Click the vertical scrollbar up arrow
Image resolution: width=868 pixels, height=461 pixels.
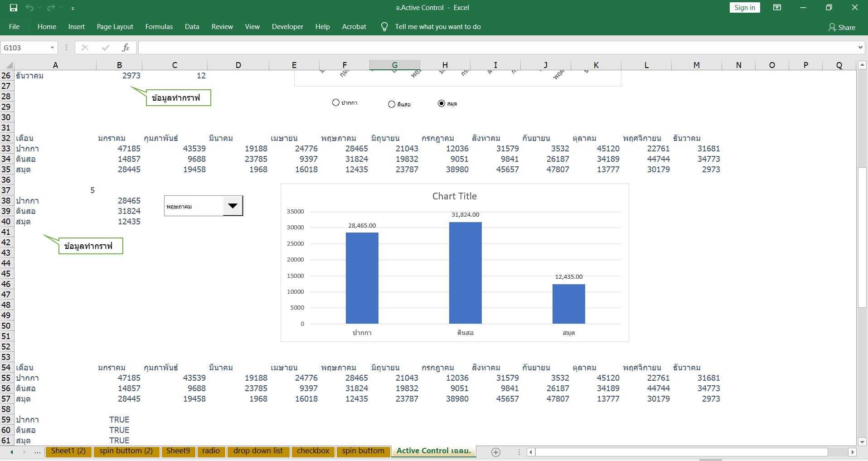click(x=862, y=65)
